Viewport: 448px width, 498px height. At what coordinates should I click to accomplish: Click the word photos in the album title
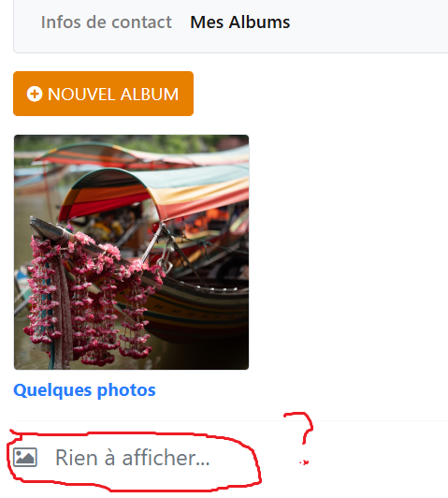[x=126, y=390]
